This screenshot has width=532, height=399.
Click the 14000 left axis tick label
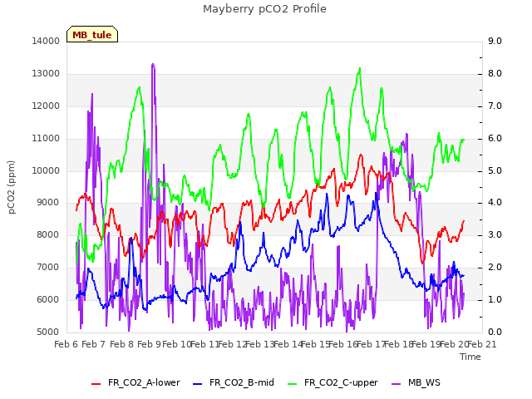click(x=46, y=41)
